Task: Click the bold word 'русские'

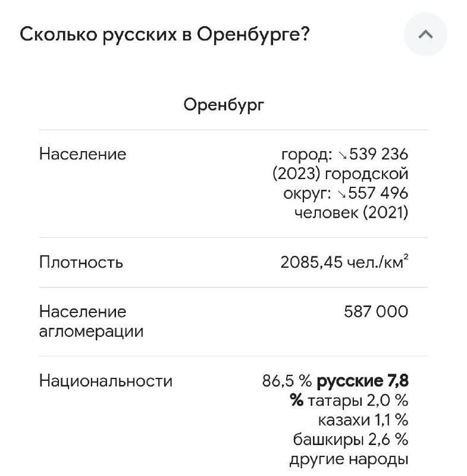Action: [350, 381]
